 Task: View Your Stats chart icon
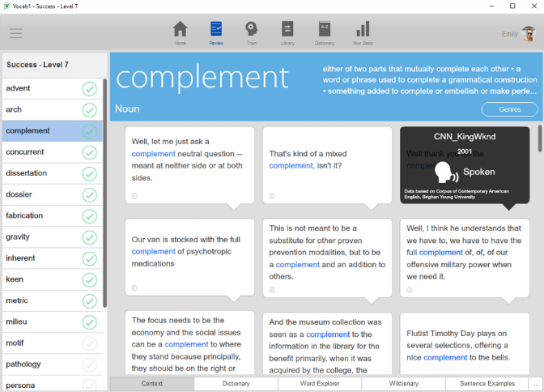click(x=363, y=31)
